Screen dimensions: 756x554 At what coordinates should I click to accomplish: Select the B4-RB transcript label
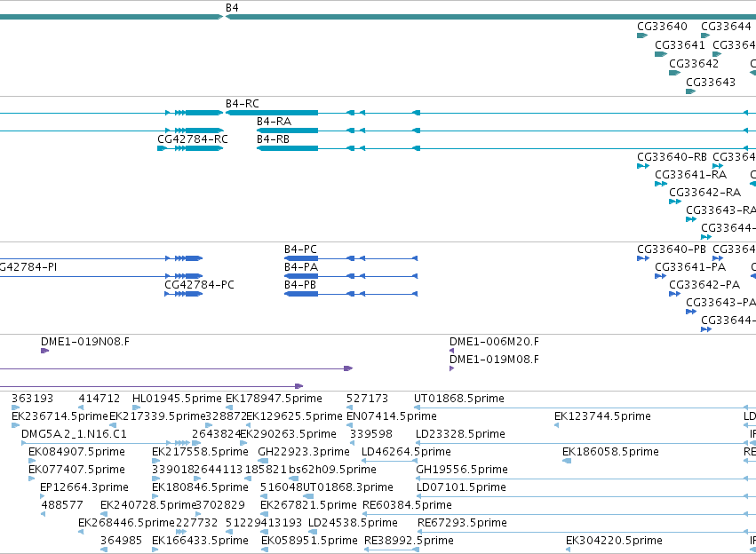(x=273, y=139)
